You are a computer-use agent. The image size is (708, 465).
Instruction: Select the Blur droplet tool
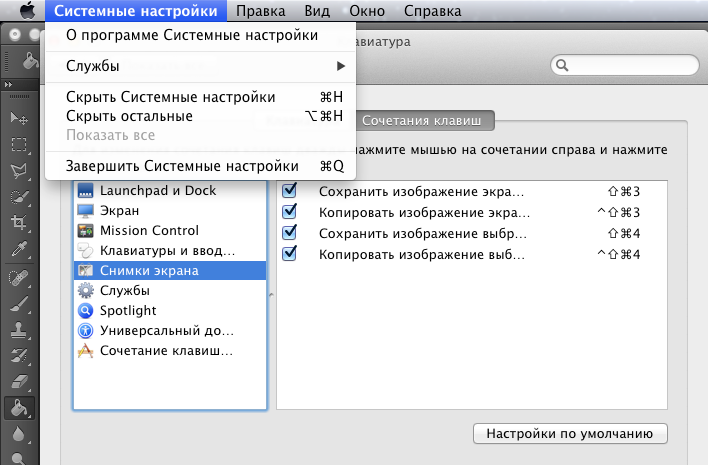tap(18, 434)
